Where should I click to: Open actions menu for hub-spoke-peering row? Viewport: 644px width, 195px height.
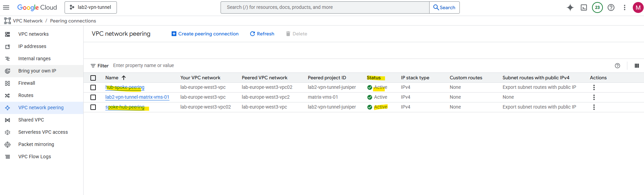(x=594, y=87)
